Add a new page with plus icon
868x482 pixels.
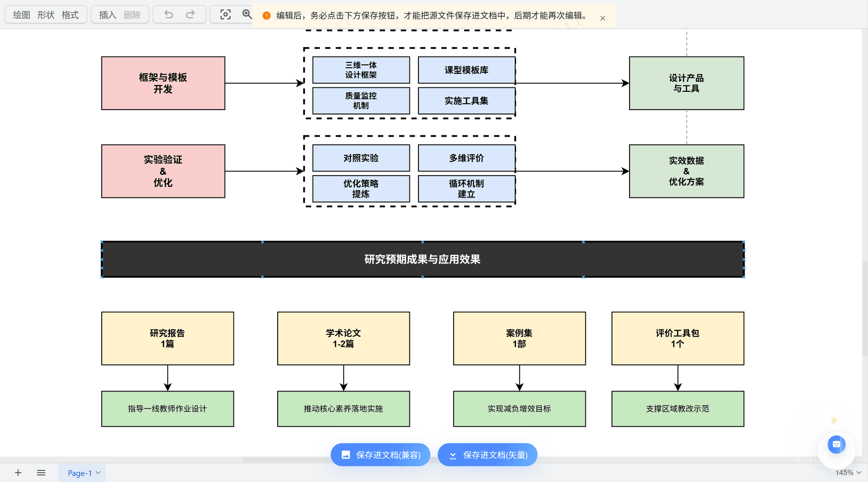[x=18, y=472]
